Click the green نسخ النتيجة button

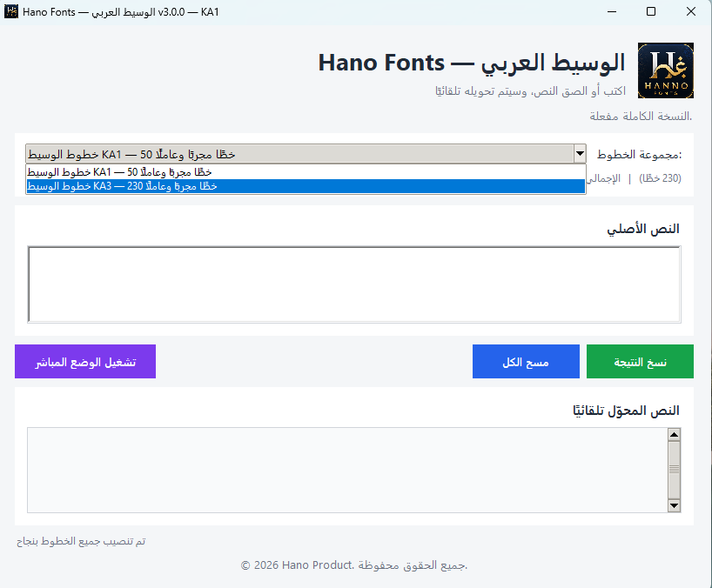(x=640, y=361)
